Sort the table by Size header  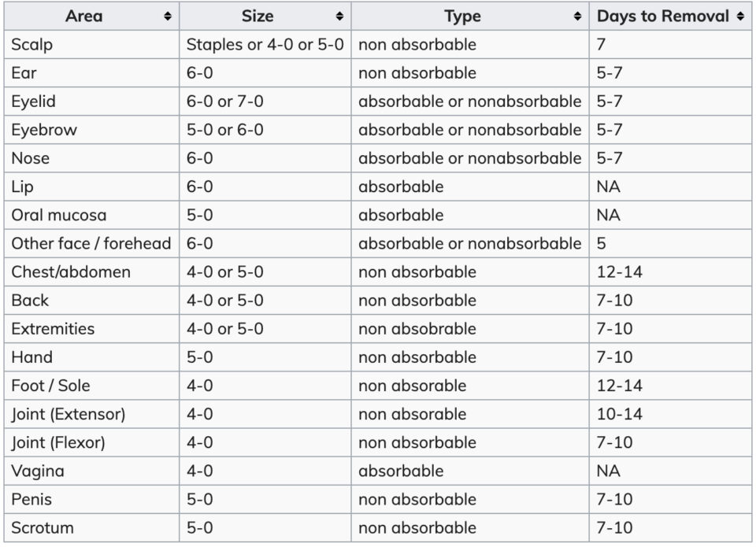click(x=257, y=16)
